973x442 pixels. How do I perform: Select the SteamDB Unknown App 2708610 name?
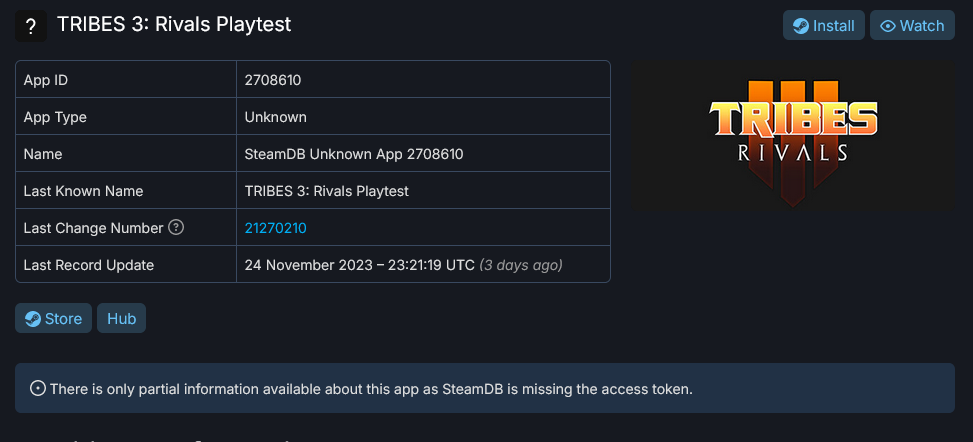coord(354,154)
